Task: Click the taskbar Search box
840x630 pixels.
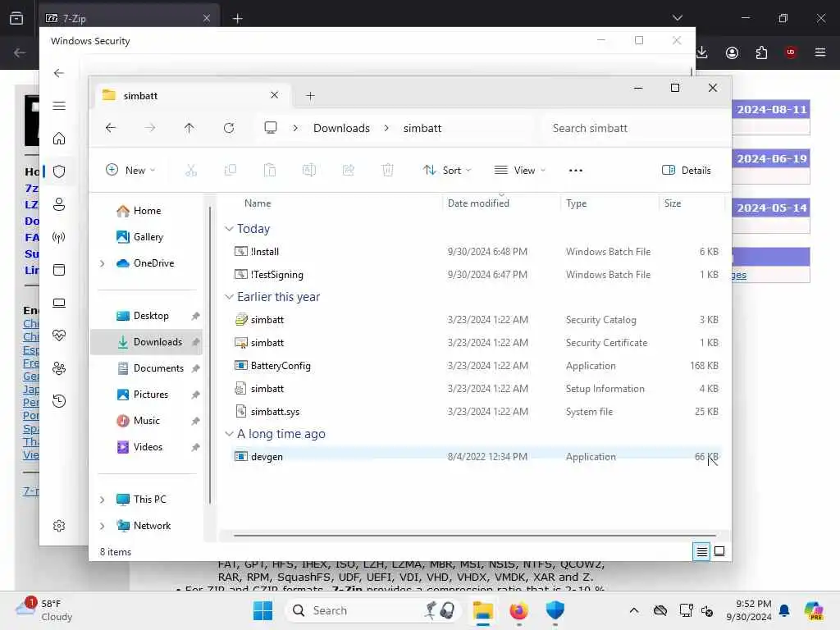Action: pyautogui.click(x=373, y=610)
